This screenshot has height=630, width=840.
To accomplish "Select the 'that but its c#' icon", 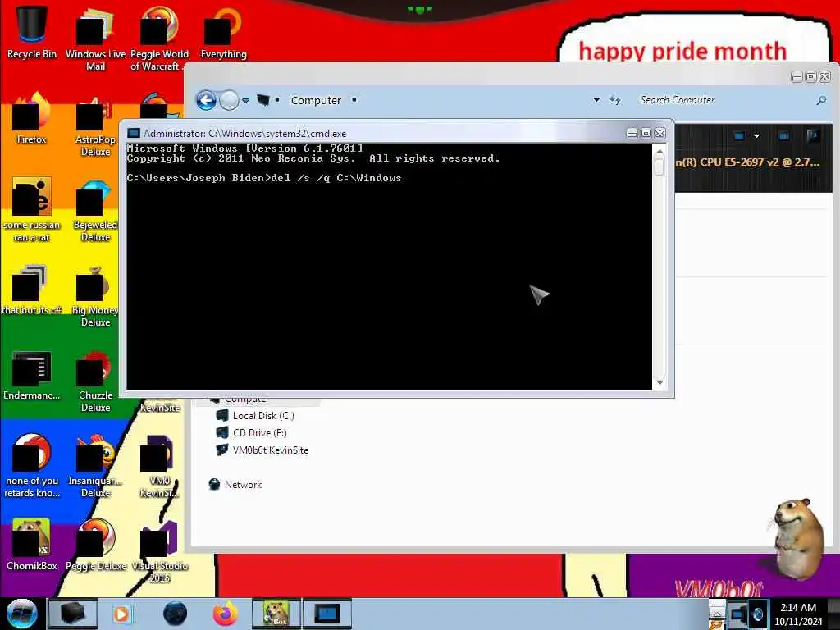I will pos(32,290).
